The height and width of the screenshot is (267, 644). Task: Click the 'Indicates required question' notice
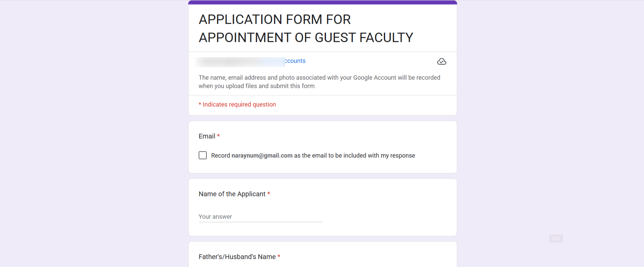(239, 104)
